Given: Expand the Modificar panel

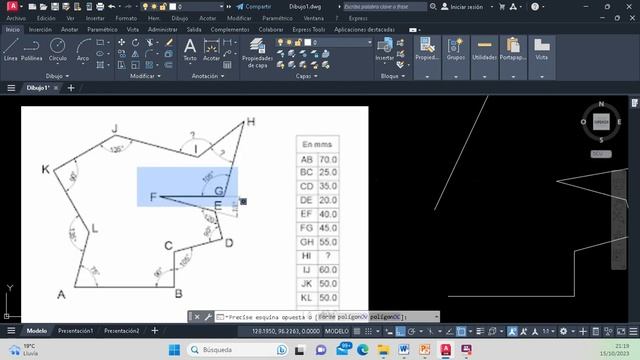Looking at the screenshot, I should point(145,76).
